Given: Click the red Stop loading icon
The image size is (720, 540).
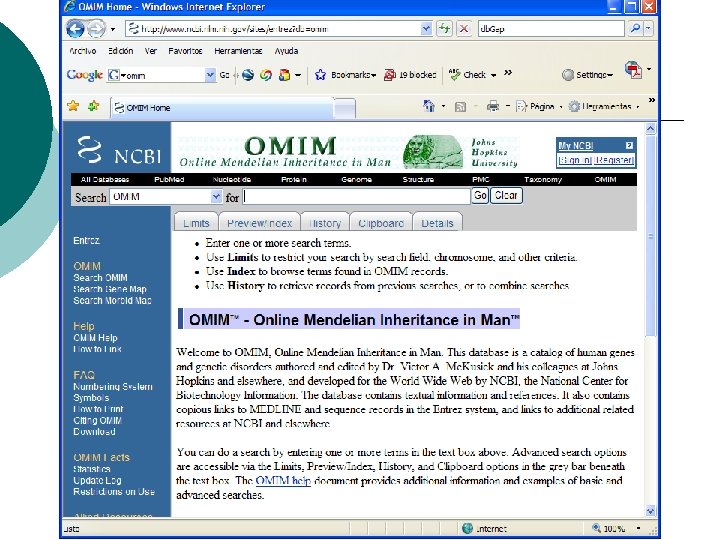Looking at the screenshot, I should (x=464, y=28).
